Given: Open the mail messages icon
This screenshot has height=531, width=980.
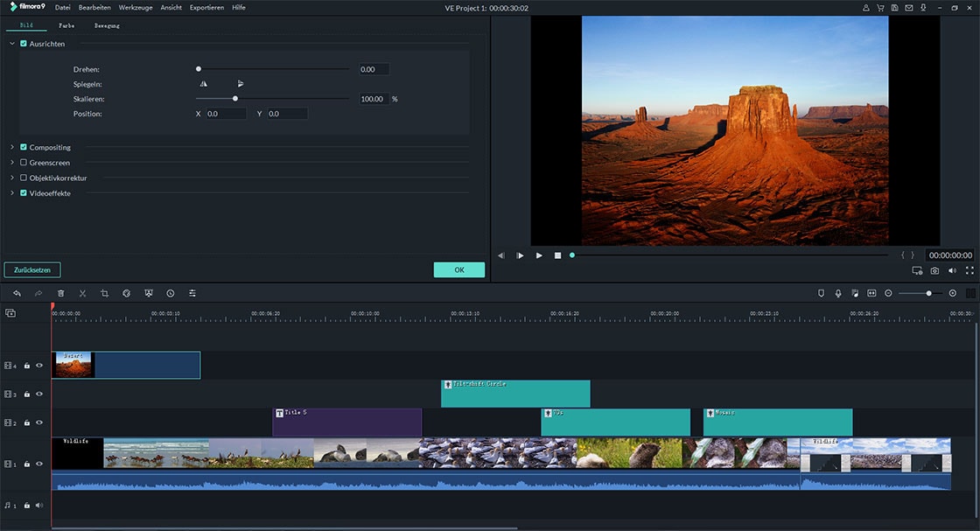Looking at the screenshot, I should coord(909,8).
